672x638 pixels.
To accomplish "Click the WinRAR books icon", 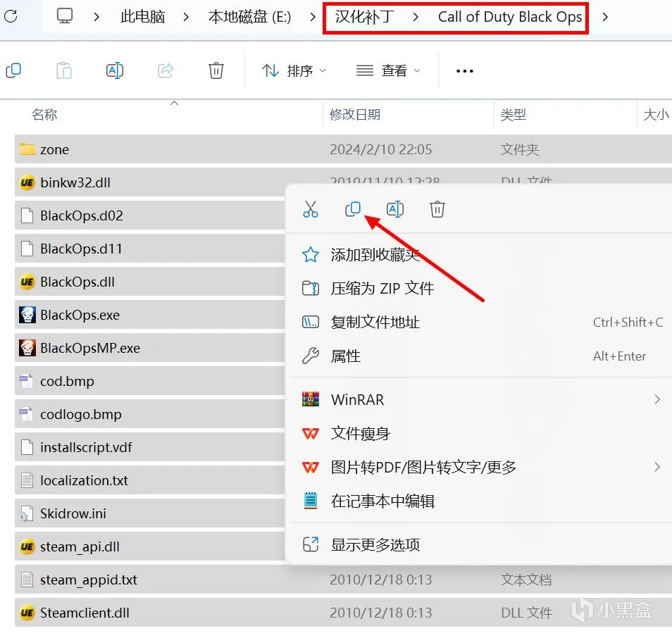I will click(310, 399).
